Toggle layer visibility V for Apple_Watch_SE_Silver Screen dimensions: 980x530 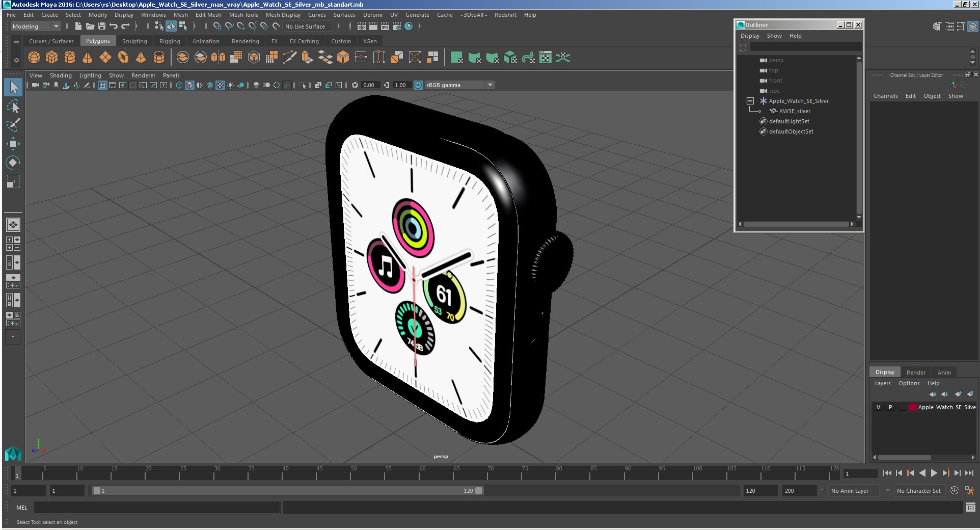coord(878,407)
